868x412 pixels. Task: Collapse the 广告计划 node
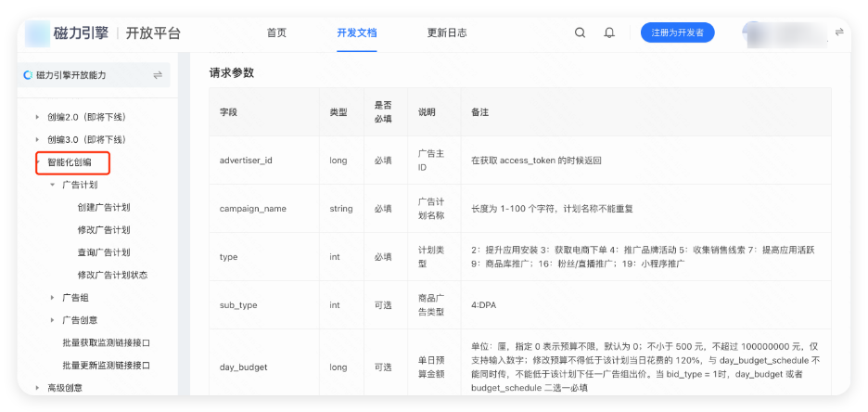[x=53, y=185]
